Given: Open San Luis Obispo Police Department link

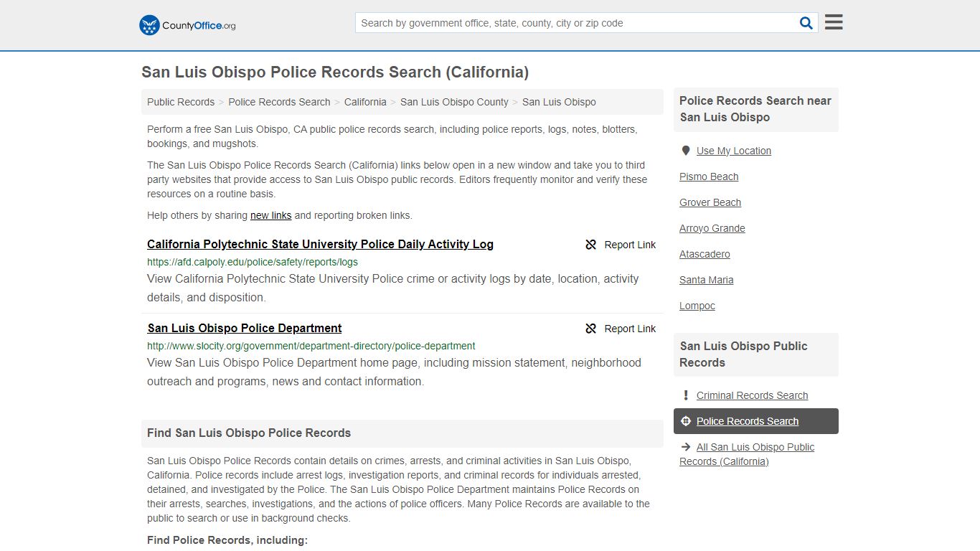Looking at the screenshot, I should [245, 328].
